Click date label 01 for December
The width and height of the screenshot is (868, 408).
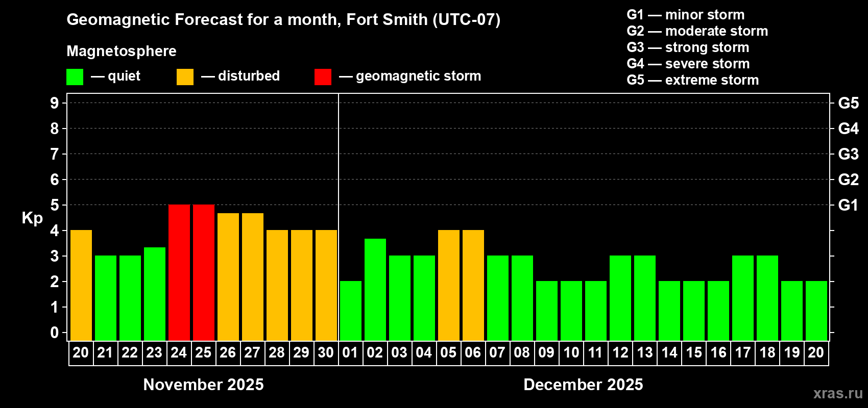click(350, 353)
